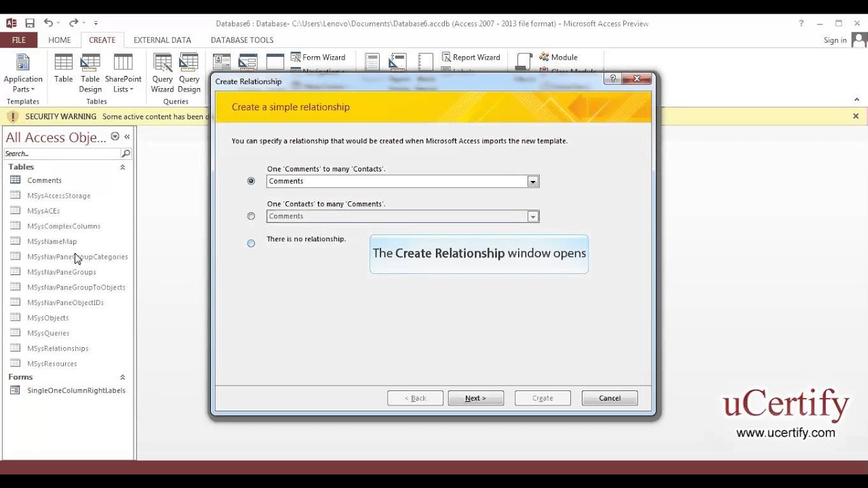
Task: Click the Macro icon
Action: [x=524, y=62]
